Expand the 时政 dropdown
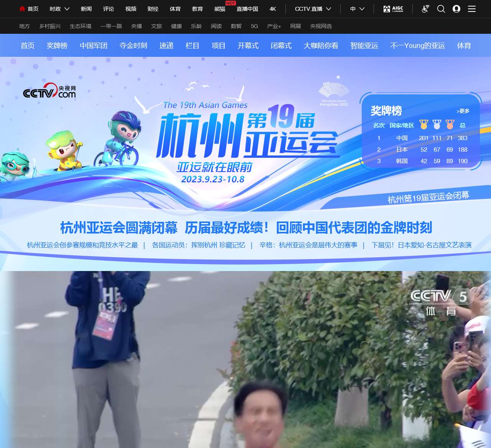Screen dimensions: 491x448 (59, 8)
